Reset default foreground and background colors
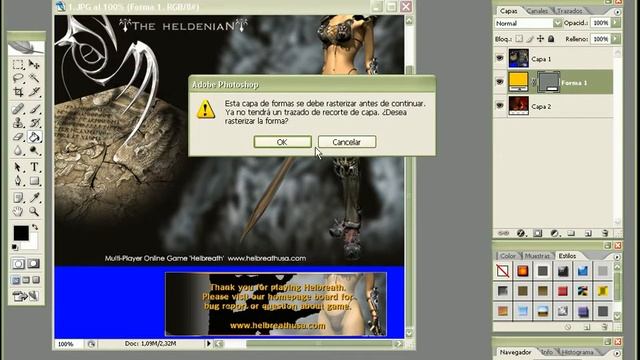Screen dimensions: 640x360 click(15, 247)
